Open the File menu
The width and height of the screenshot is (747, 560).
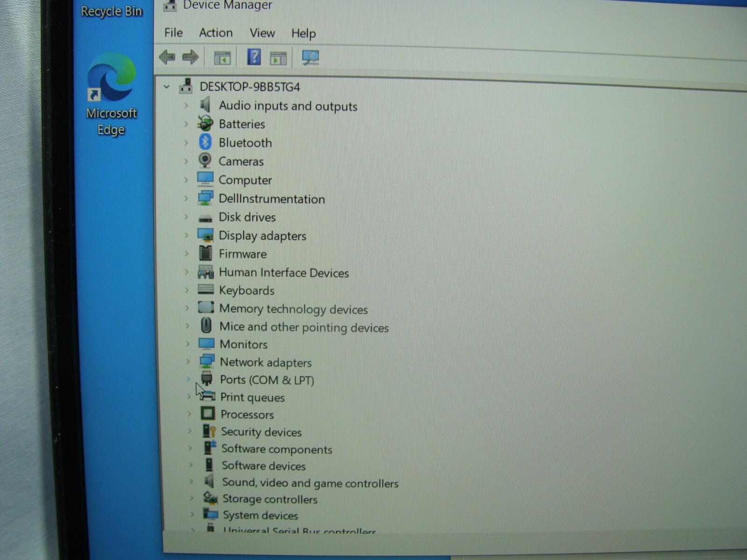pyautogui.click(x=173, y=33)
